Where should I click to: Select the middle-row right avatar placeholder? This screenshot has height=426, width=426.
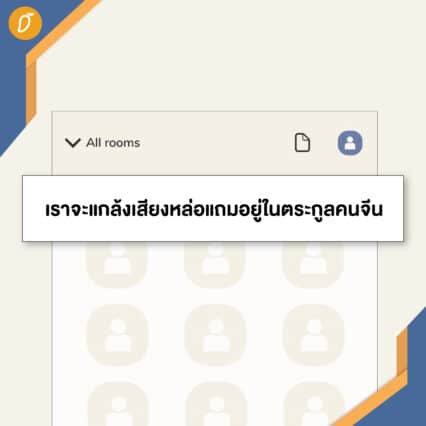(313, 335)
